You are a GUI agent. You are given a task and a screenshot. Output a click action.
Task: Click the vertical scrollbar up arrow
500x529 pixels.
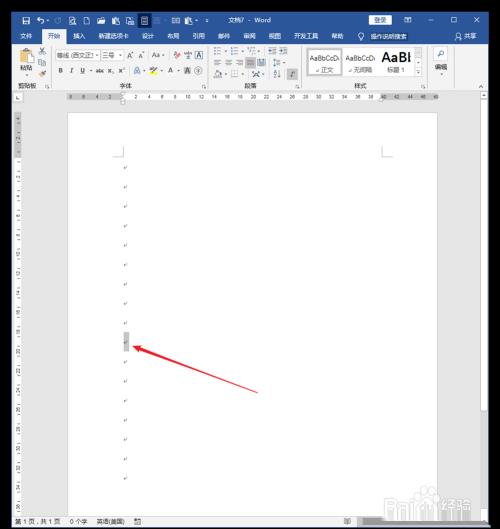pyautogui.click(x=484, y=96)
